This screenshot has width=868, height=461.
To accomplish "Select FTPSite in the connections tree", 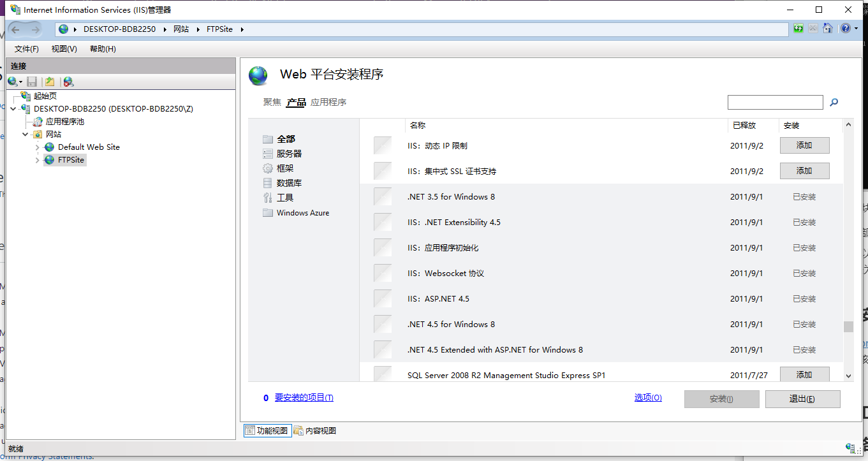I will coord(71,159).
